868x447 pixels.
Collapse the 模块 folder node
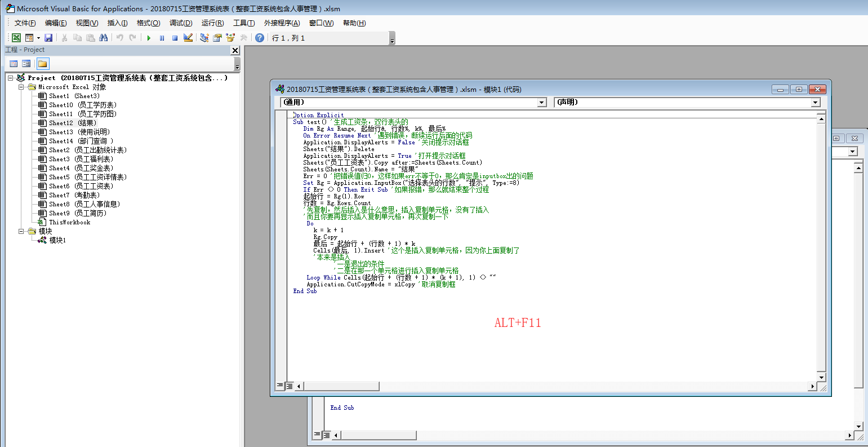point(21,231)
